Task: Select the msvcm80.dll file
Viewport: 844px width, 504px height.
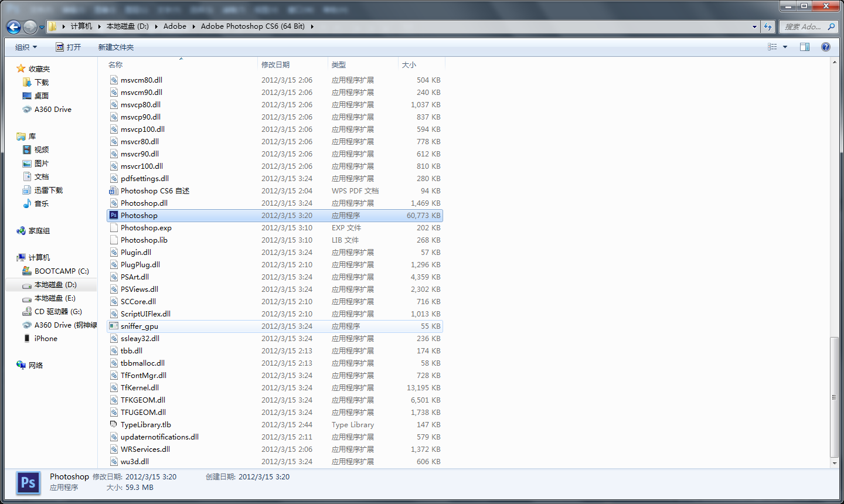Action: tap(275, 80)
